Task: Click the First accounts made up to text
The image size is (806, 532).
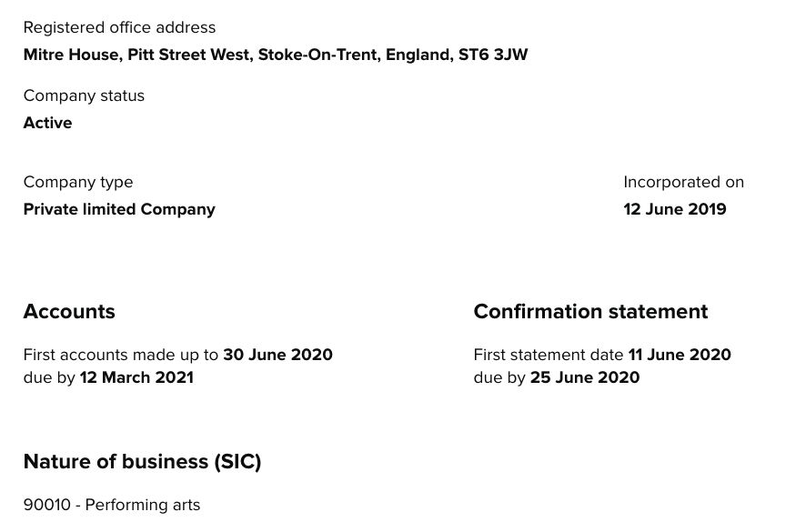Action: [121, 355]
